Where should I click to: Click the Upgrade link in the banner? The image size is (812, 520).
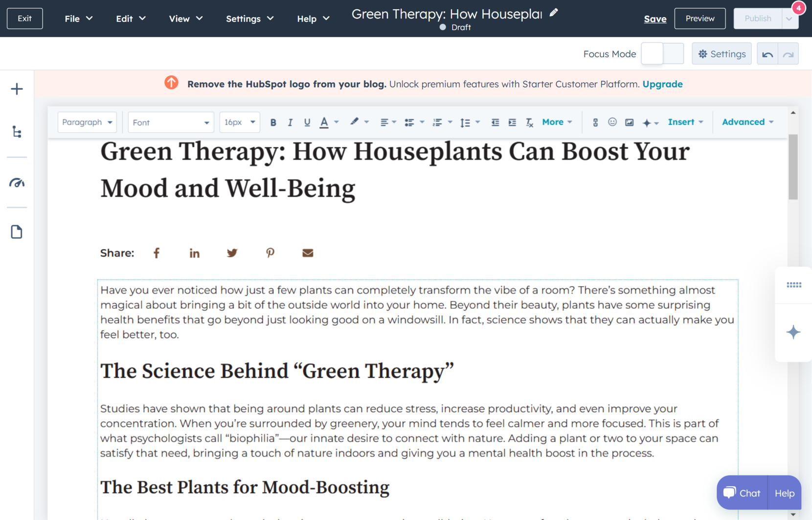662,84
